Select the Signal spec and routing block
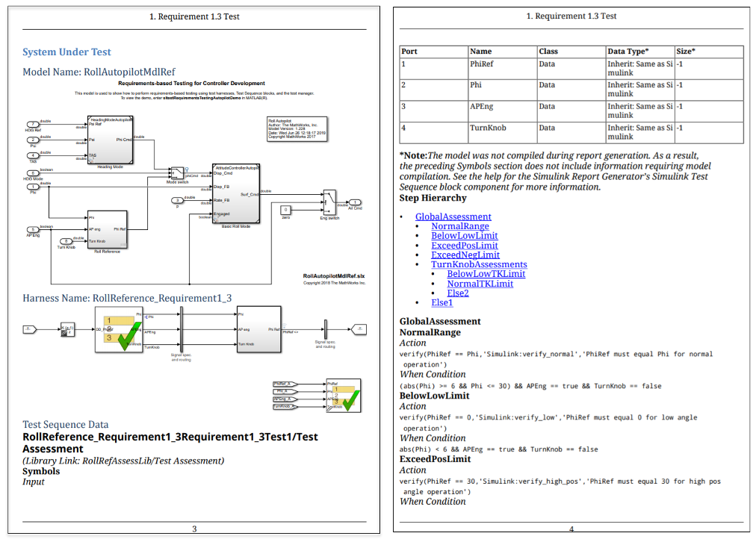Screen dimensions: 756x539 (182, 331)
